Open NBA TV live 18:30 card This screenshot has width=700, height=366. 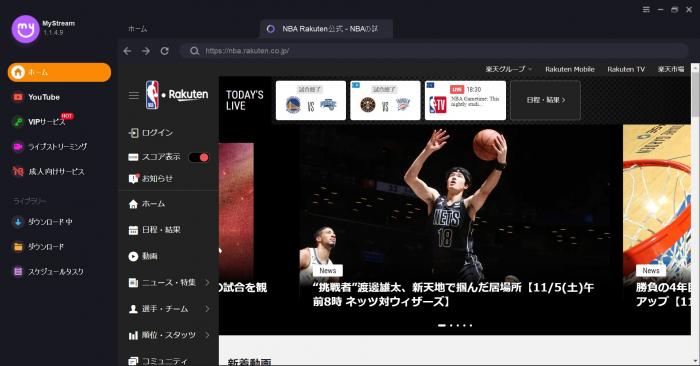(465, 100)
